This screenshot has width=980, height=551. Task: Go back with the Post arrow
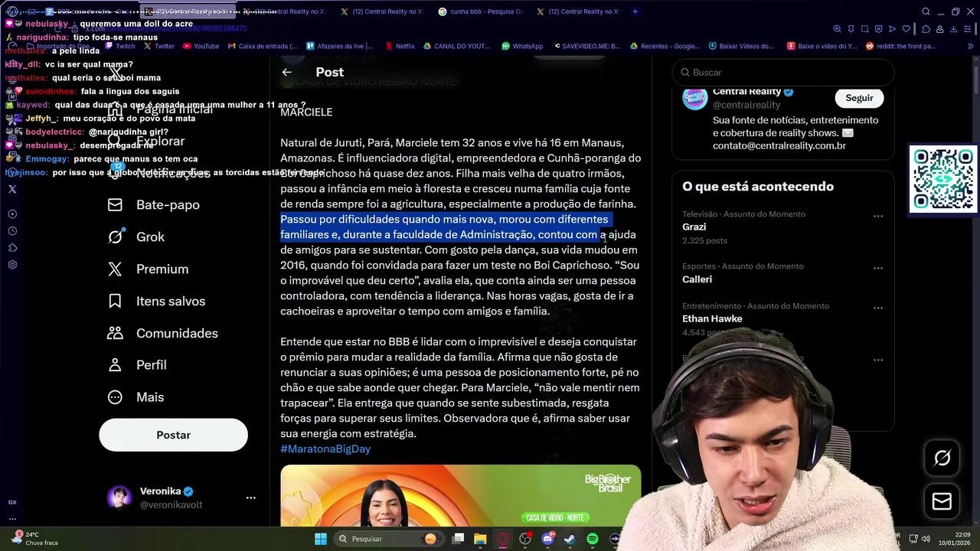click(286, 72)
